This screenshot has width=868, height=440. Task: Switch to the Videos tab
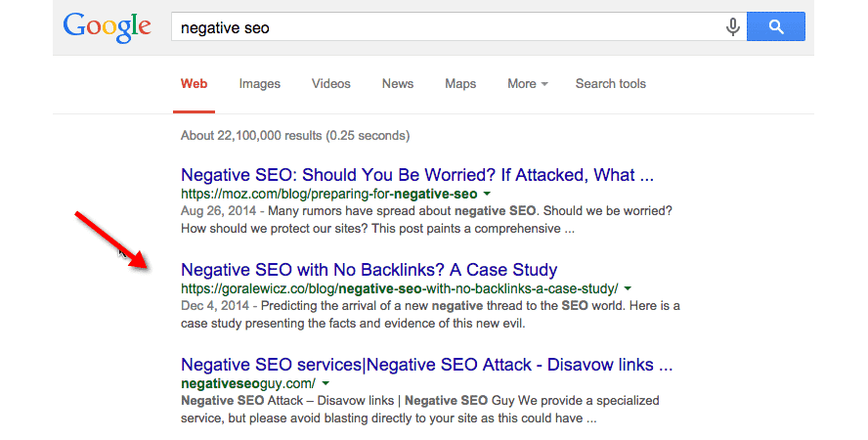tap(331, 83)
